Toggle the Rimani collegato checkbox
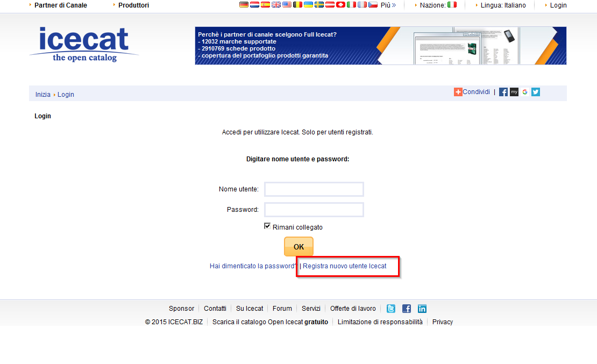The image size is (597, 364). click(267, 226)
